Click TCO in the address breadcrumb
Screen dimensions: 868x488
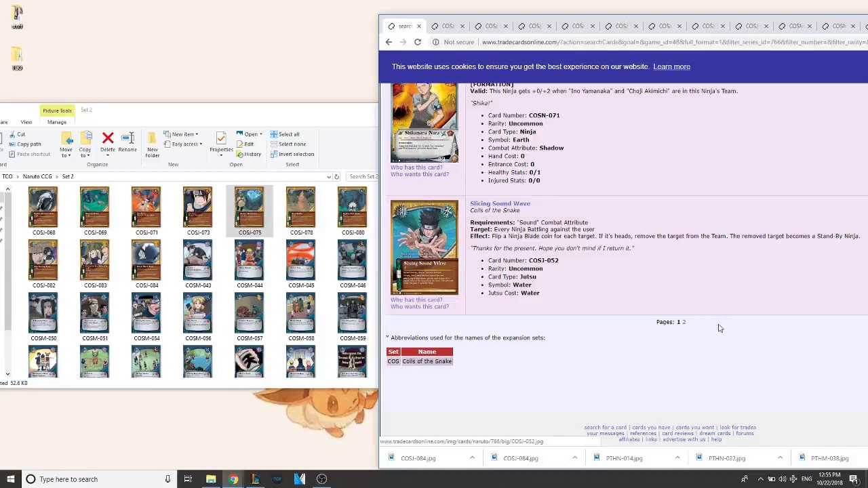[7, 177]
